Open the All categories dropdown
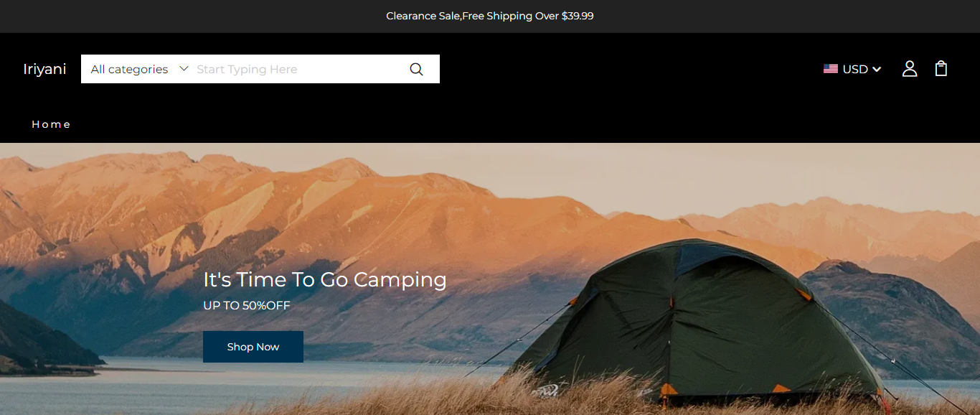The image size is (980, 415). (139, 69)
